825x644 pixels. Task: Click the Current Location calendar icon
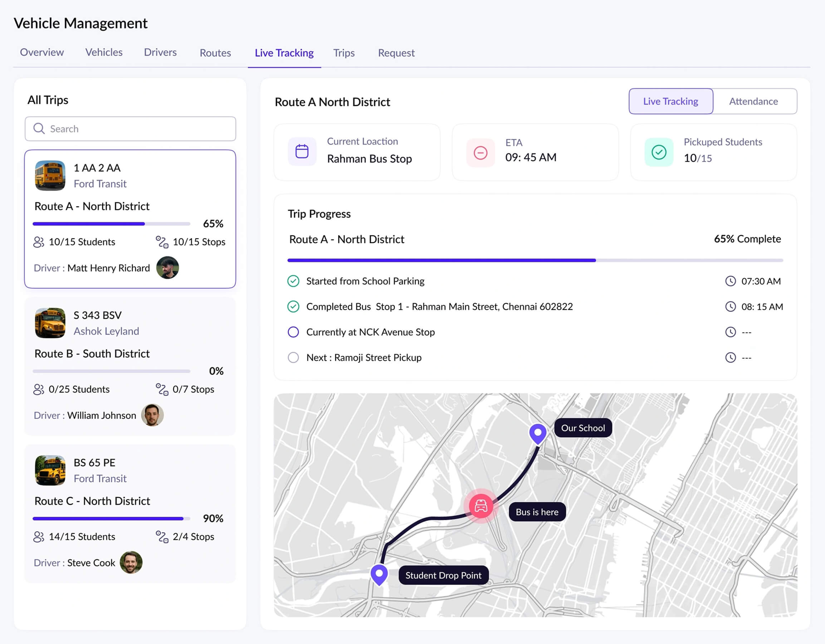[x=302, y=152]
